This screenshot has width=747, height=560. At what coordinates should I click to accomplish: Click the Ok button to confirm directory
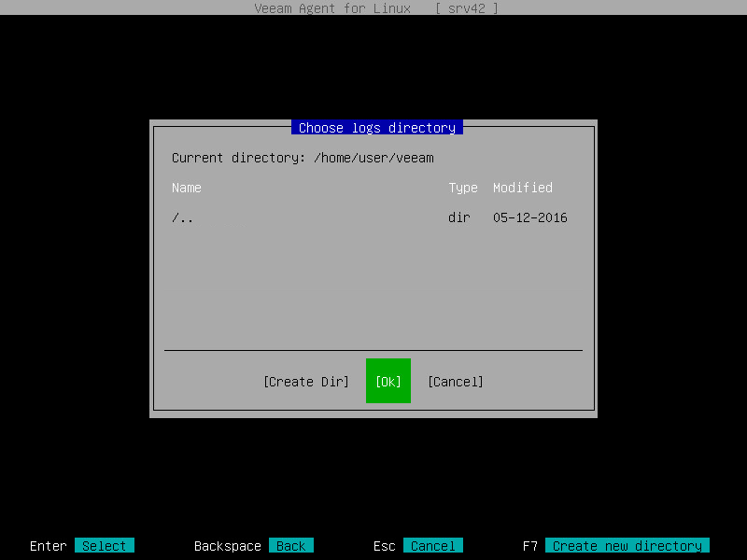(x=388, y=381)
